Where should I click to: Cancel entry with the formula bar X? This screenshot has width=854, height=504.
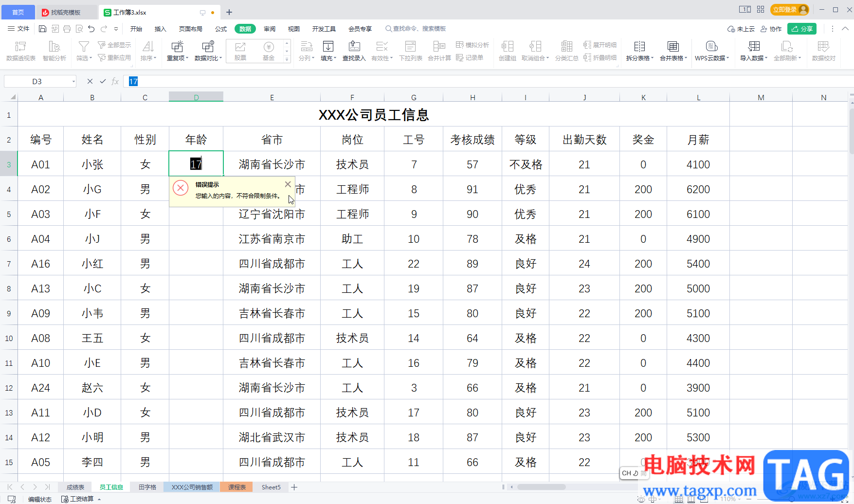(90, 81)
